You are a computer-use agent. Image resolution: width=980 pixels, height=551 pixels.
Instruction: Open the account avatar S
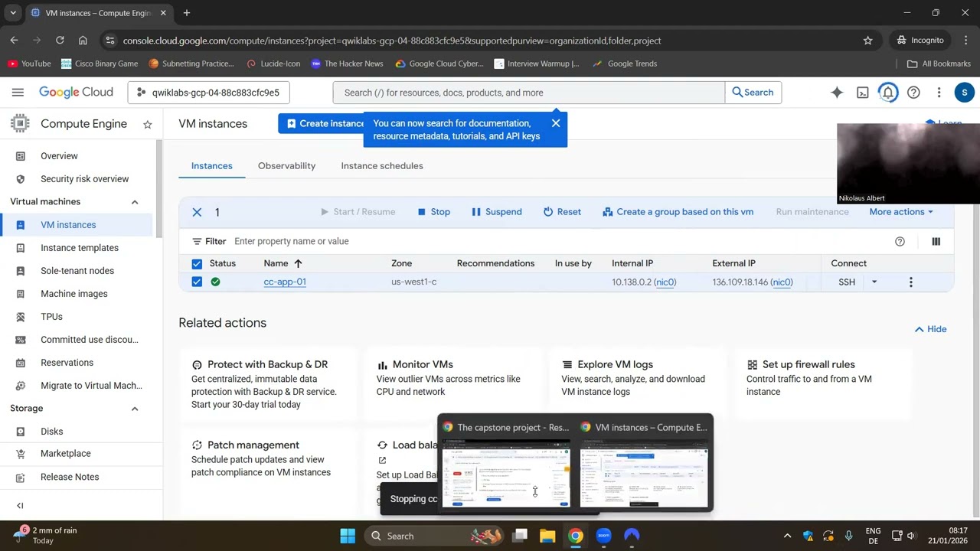pos(964,93)
